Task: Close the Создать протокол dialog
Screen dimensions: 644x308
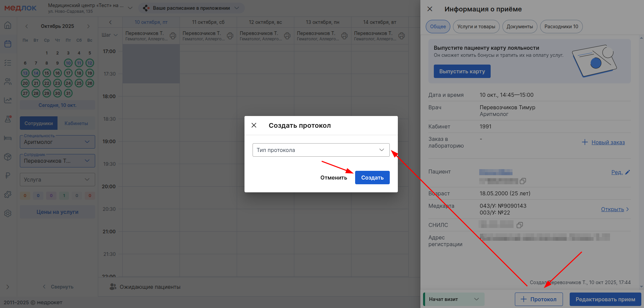Action: (254, 125)
